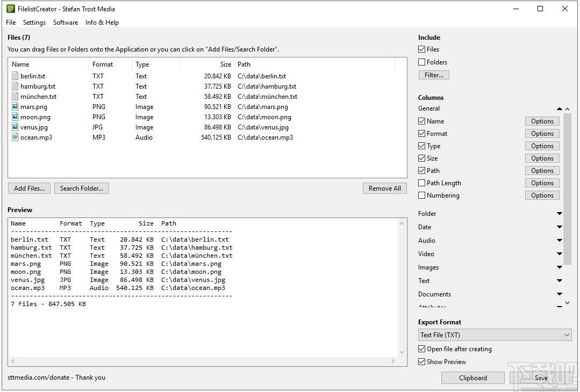Collapse the General columns section

tap(559, 108)
